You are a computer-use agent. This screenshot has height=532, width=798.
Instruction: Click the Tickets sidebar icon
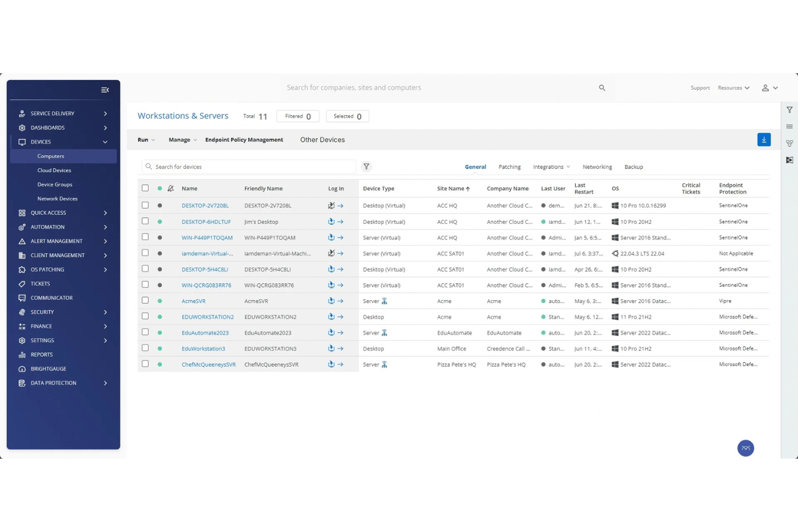(22, 284)
